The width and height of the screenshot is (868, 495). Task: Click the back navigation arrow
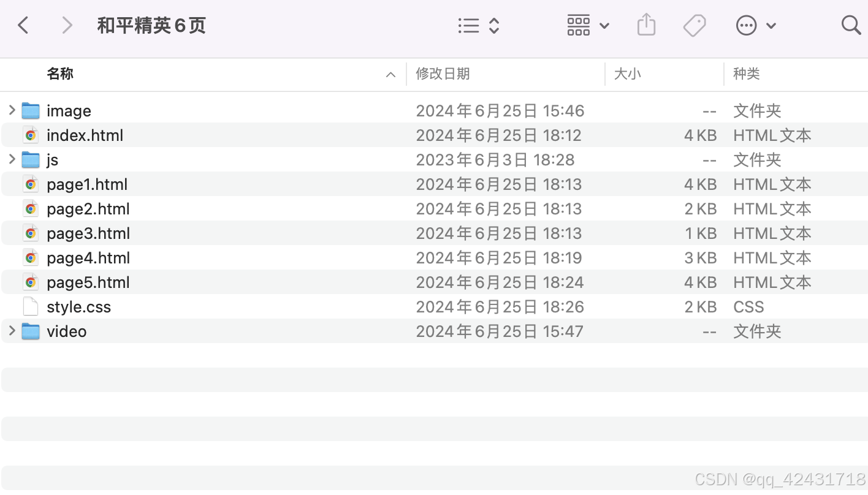[23, 25]
